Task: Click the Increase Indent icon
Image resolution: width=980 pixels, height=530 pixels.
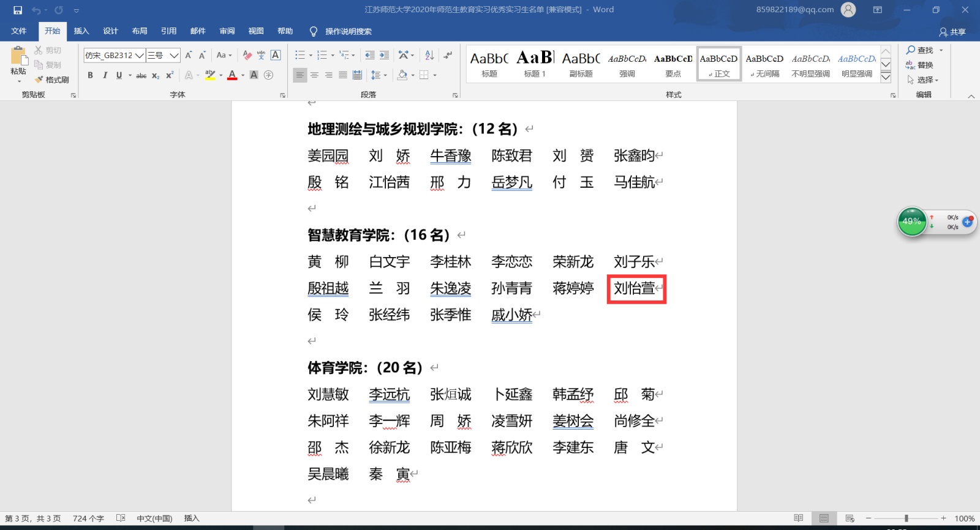Action: (x=384, y=55)
